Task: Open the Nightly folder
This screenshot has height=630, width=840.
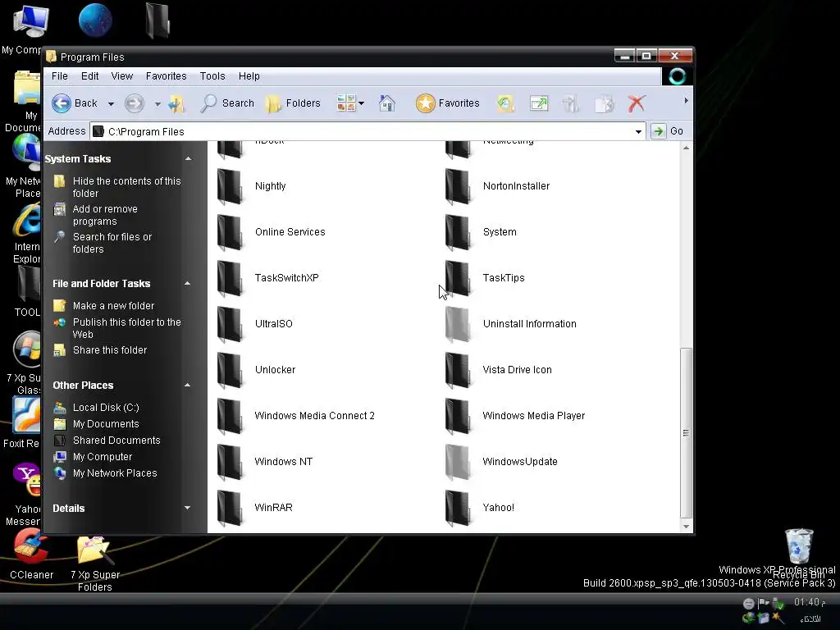Action: coord(252,186)
